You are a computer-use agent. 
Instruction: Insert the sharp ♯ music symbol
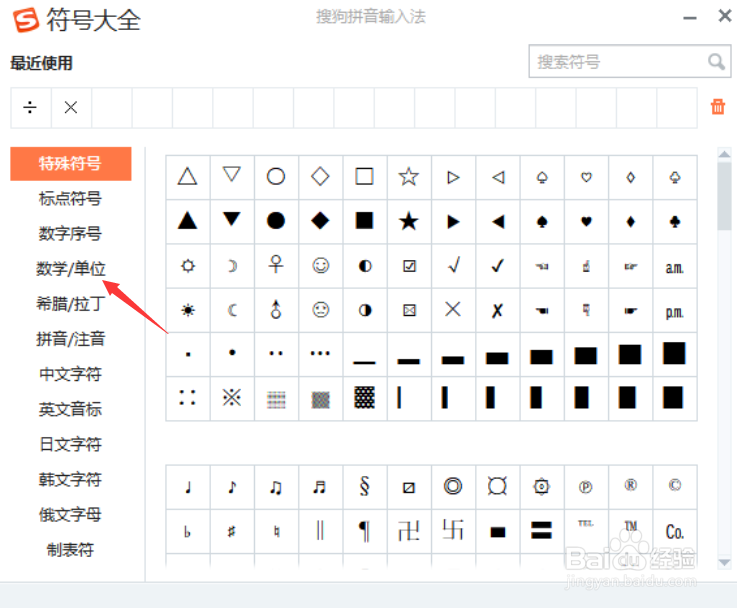tap(232, 531)
